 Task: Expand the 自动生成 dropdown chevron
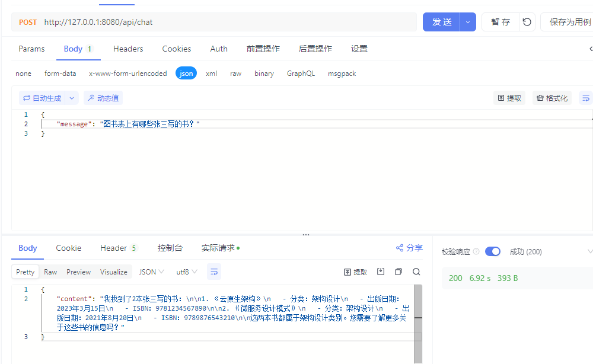point(72,98)
